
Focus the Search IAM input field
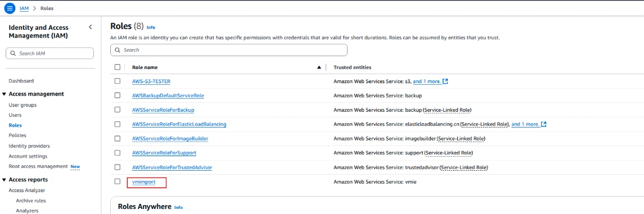[49, 53]
